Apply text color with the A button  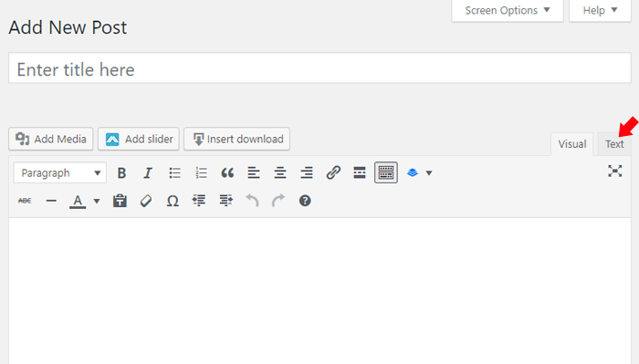pos(78,201)
